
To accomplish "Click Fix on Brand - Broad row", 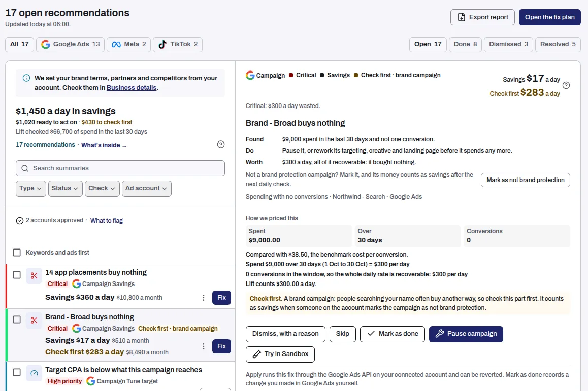I will (221, 346).
